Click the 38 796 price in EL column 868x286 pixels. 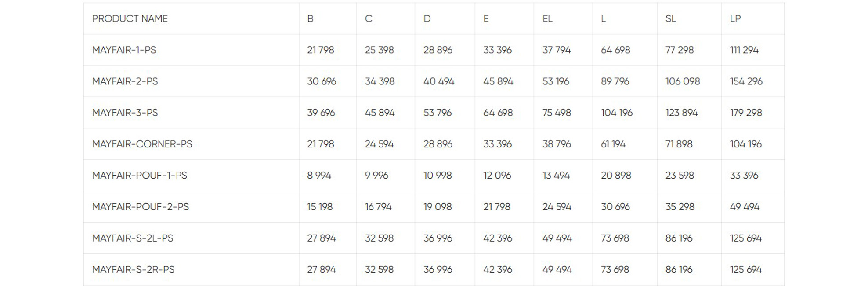(x=557, y=144)
